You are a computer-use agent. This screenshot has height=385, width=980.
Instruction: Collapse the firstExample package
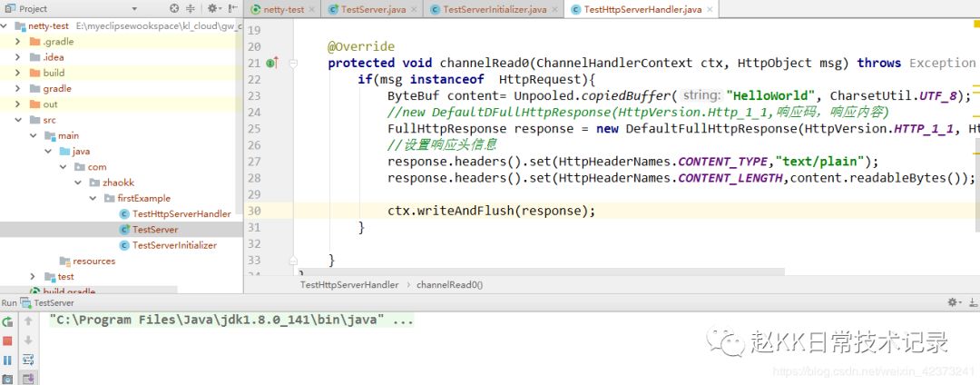coord(93,198)
